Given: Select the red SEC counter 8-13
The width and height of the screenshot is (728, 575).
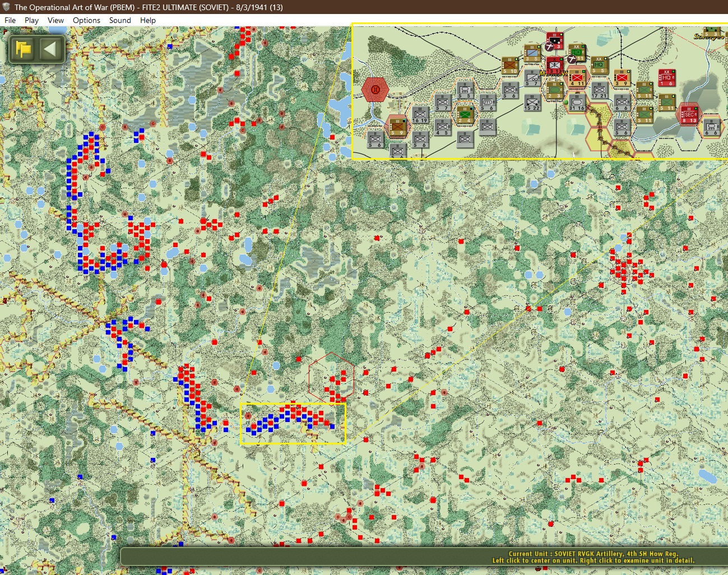Looking at the screenshot, I should [x=689, y=114].
